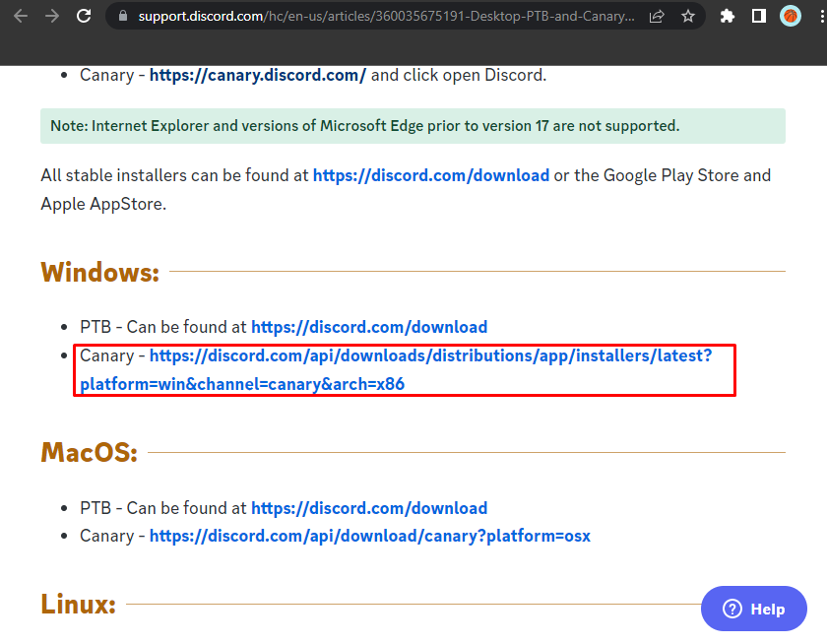Image resolution: width=827 pixels, height=644 pixels.
Task: Open the Windows PTB download link
Action: [x=369, y=327]
